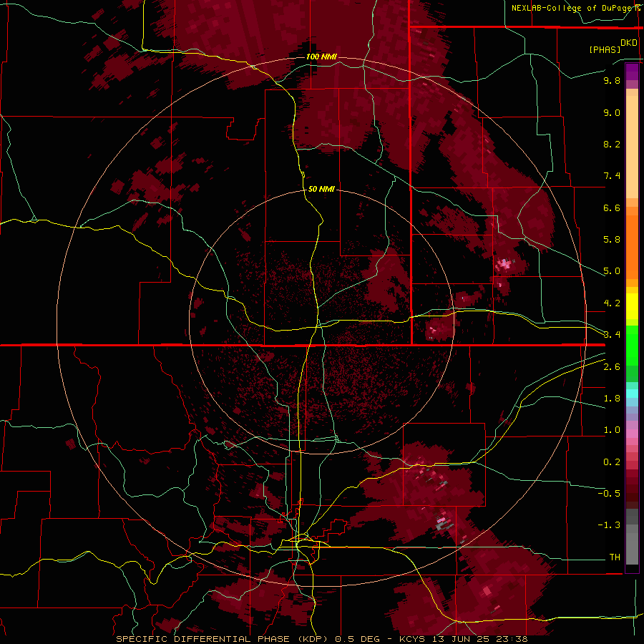The height and width of the screenshot is (644, 644).
Task: Click the green segment of the color bar
Action: (x=632, y=353)
